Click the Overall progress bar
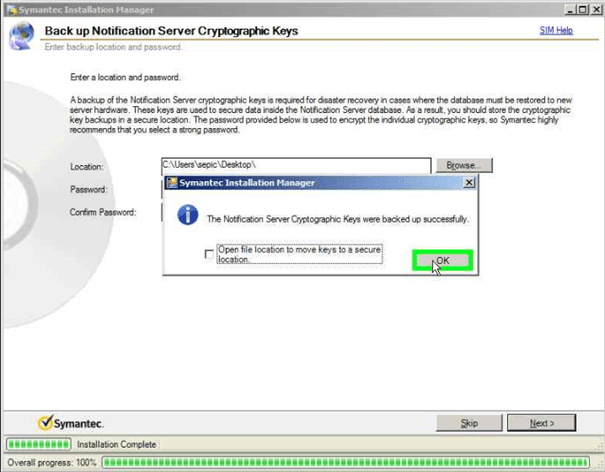The width and height of the screenshot is (605, 472). (x=350, y=462)
